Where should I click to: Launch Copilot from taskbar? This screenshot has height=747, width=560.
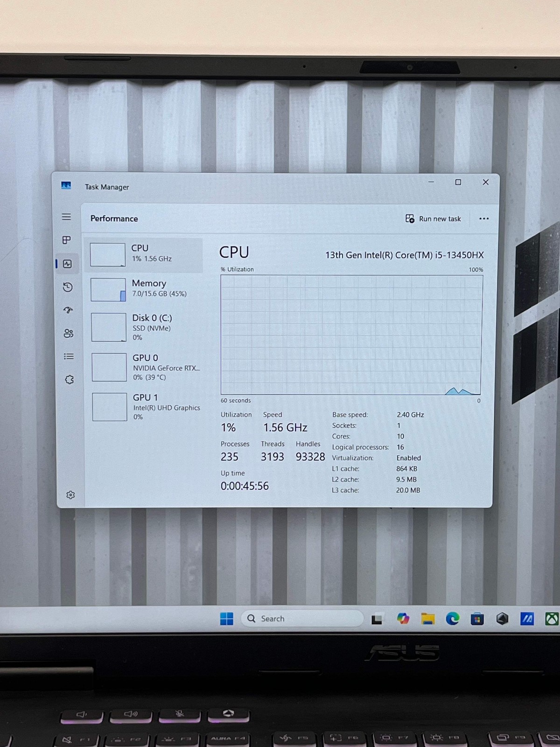point(403,619)
